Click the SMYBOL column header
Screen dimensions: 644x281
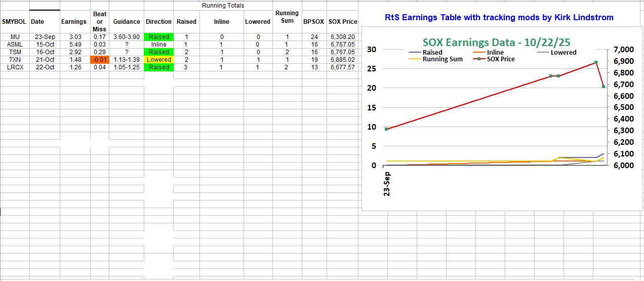(14, 22)
